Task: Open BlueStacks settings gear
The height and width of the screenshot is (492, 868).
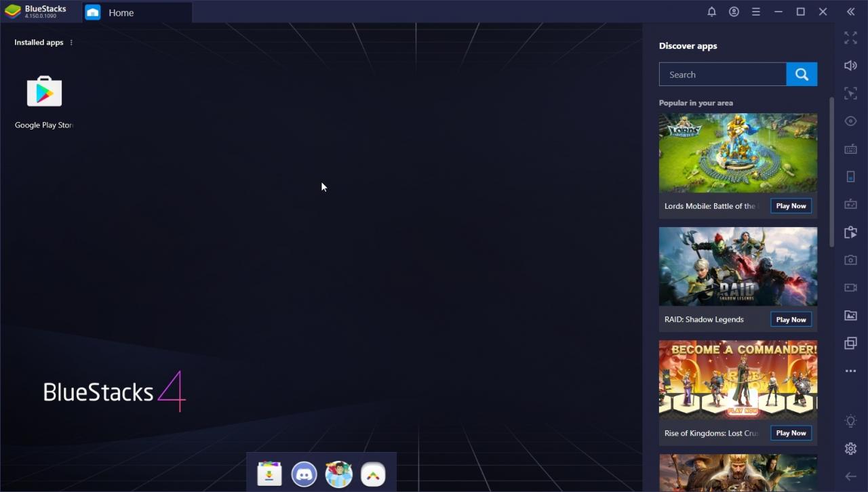Action: [x=850, y=449]
